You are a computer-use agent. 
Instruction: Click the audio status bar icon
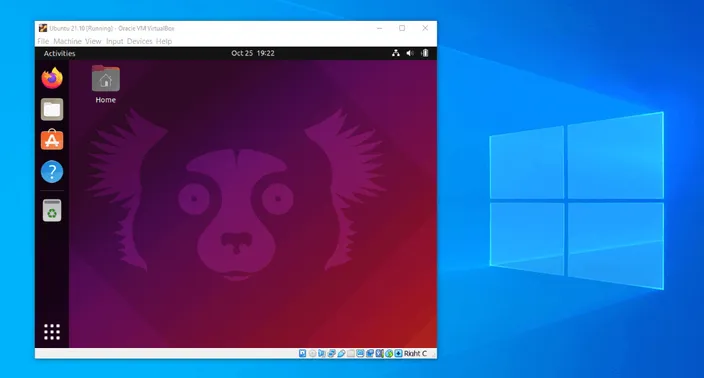(x=322, y=353)
